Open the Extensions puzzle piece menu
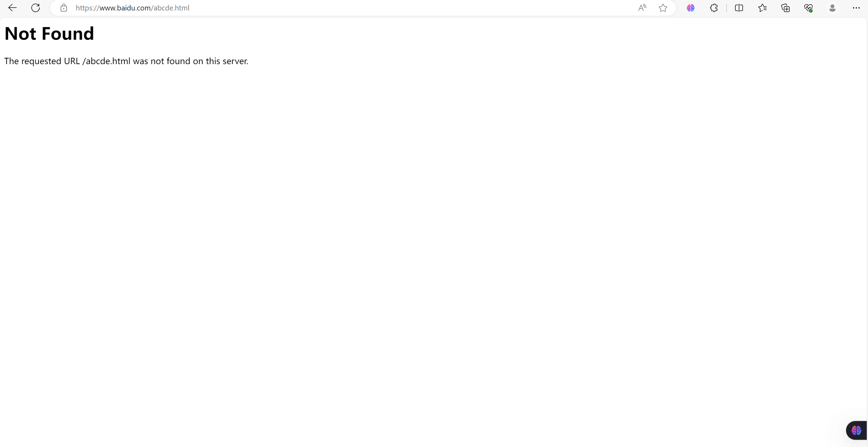Viewport: 868px width, 447px height. pyautogui.click(x=714, y=8)
